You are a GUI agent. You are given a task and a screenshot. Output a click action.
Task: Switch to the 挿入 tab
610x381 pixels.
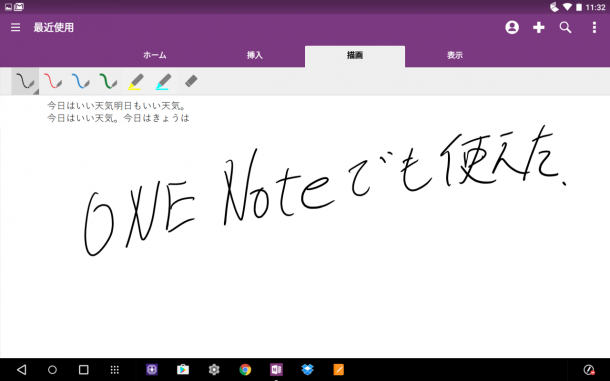tap(255, 55)
